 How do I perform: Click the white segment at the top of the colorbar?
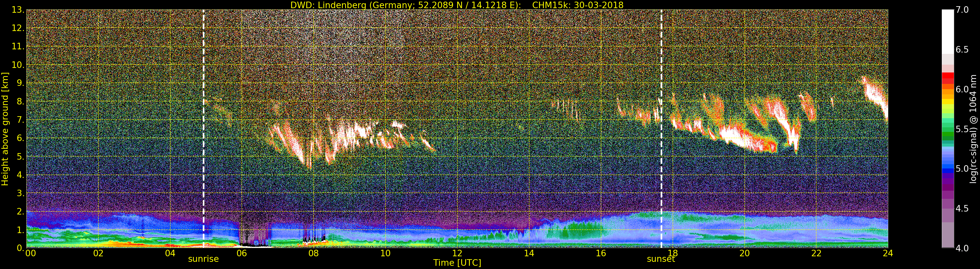coord(948,32)
